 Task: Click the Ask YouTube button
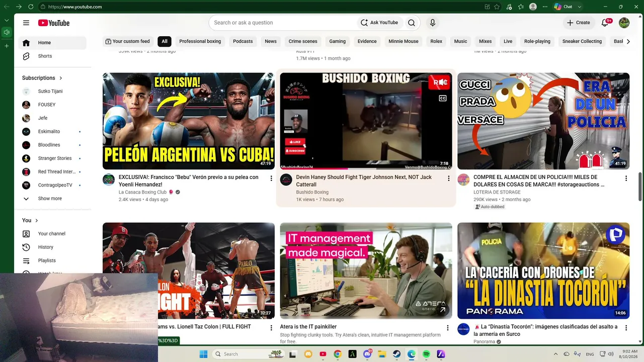coord(379,23)
